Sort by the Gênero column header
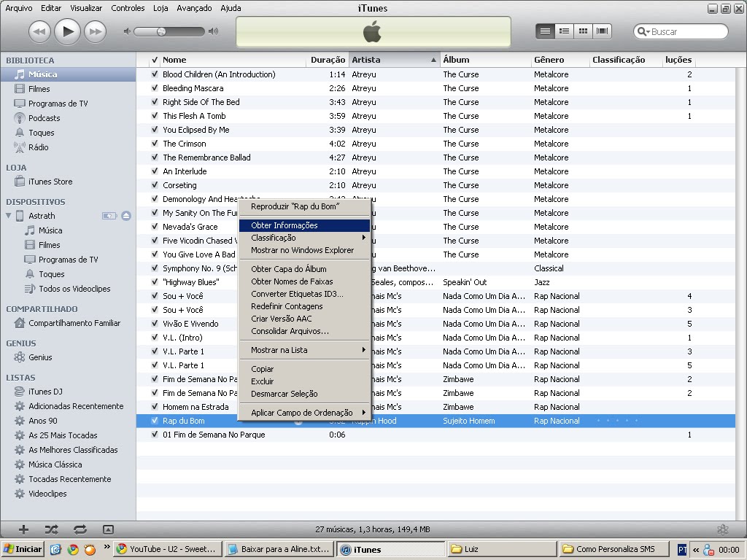Screen dimensions: 747x560 click(560, 60)
